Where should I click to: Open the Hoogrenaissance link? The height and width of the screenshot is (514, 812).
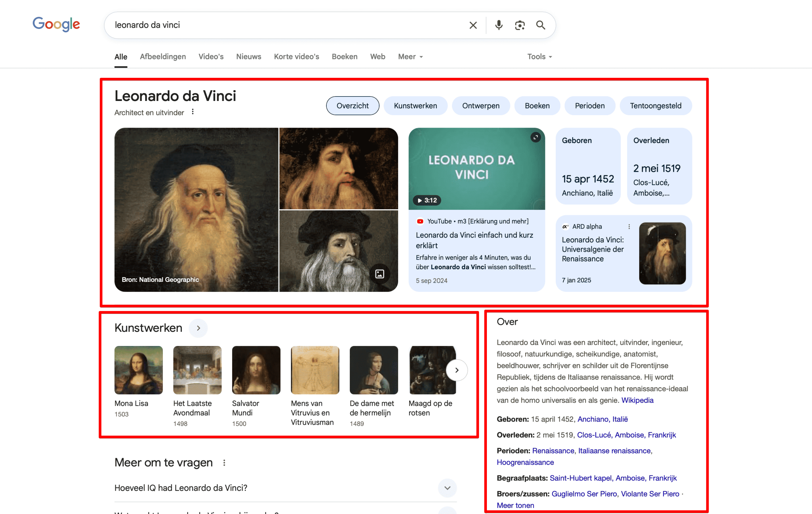tap(525, 462)
